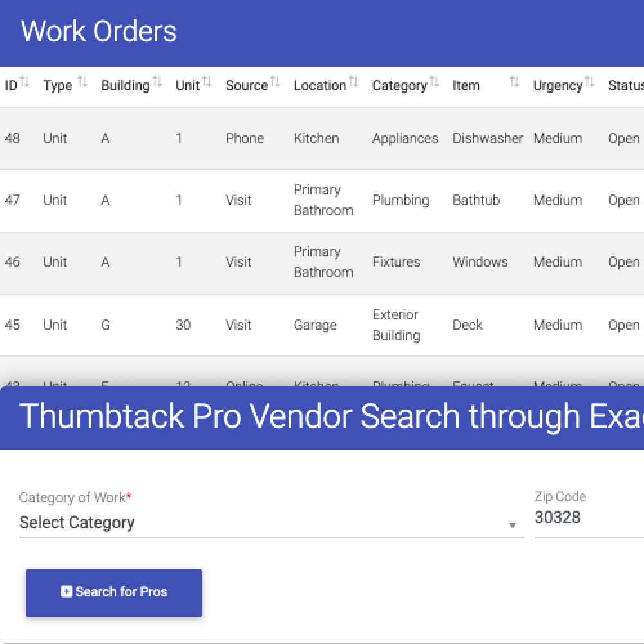
Task: Select work order ID 47
Action: coord(12,200)
